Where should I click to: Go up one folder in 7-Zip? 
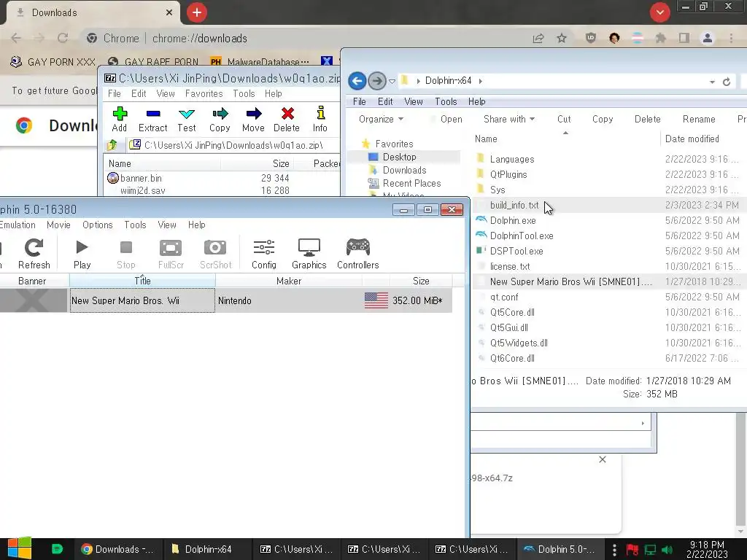tap(112, 144)
